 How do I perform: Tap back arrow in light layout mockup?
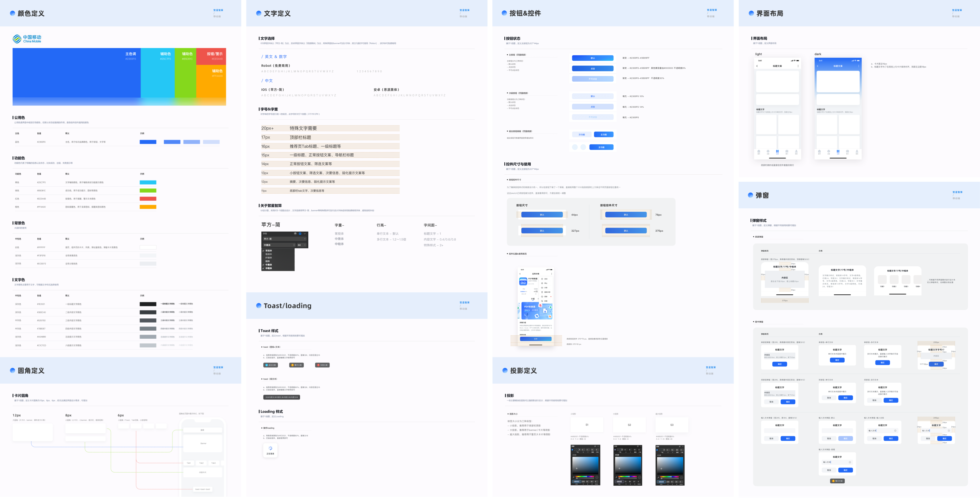757,66
